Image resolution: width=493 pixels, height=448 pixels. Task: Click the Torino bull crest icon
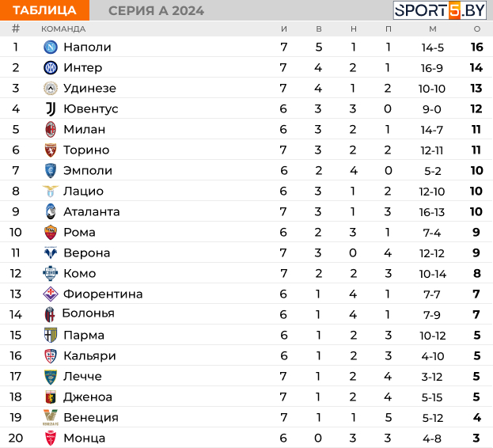tap(51, 150)
